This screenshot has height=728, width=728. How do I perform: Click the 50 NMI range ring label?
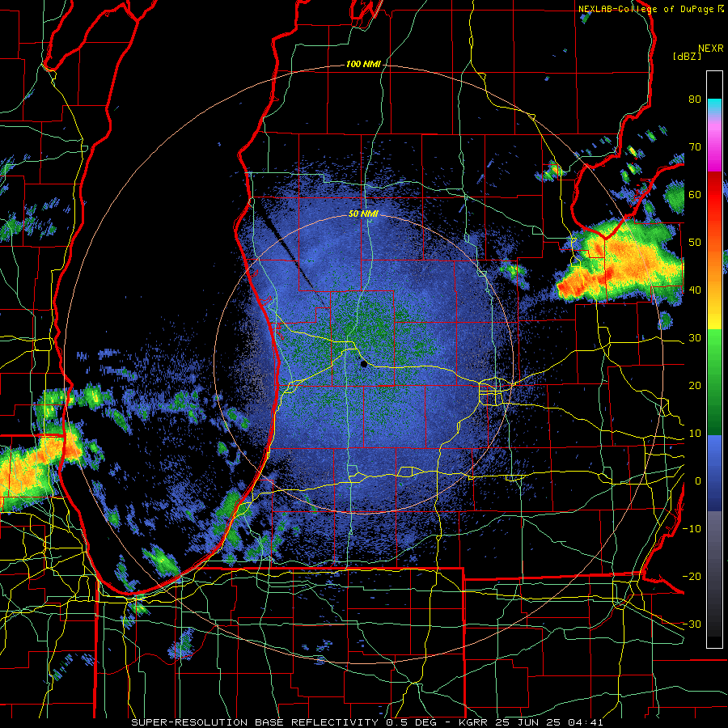tap(363, 214)
